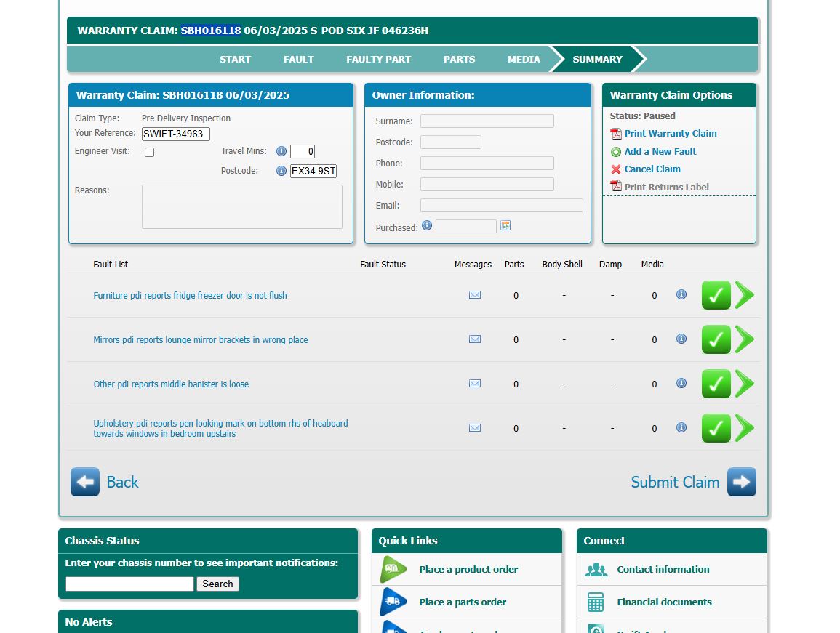Click the owner Email field
This screenshot has width=840, height=633.
[x=501, y=205]
